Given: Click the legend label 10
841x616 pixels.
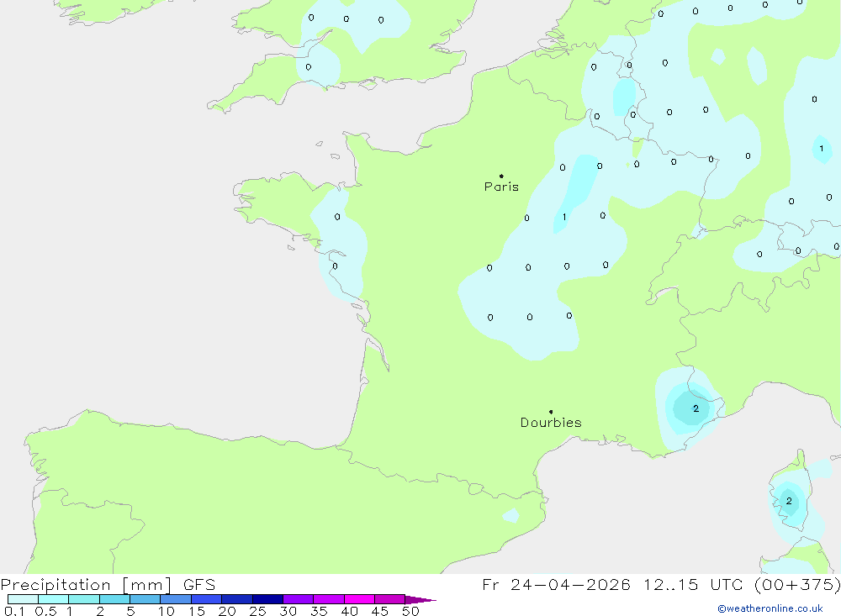Looking at the screenshot, I should tap(167, 611).
